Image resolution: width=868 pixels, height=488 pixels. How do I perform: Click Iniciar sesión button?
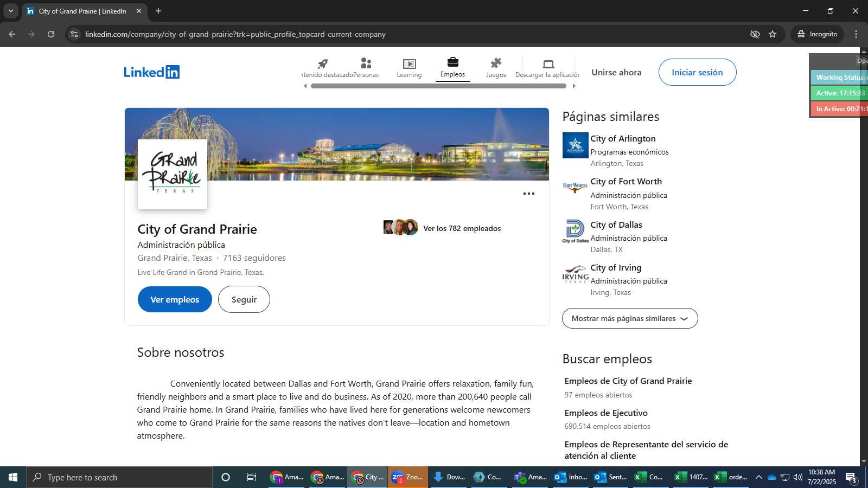pyautogui.click(x=697, y=72)
